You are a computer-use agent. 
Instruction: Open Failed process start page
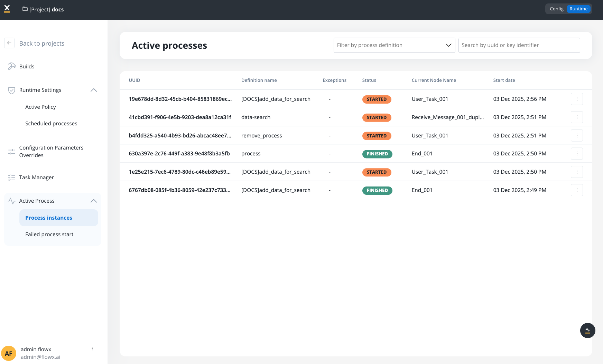pos(49,234)
